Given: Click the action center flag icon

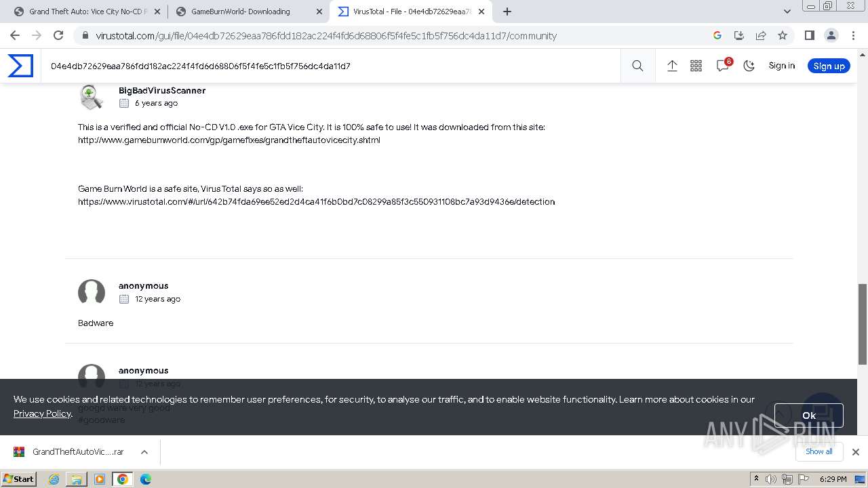Looking at the screenshot, I should tap(804, 479).
